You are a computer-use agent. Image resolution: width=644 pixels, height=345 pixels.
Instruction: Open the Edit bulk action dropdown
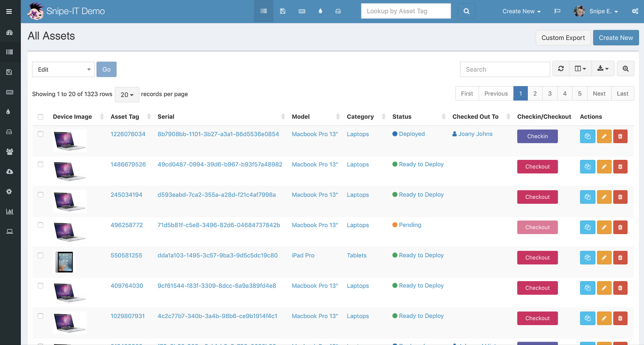(x=63, y=69)
